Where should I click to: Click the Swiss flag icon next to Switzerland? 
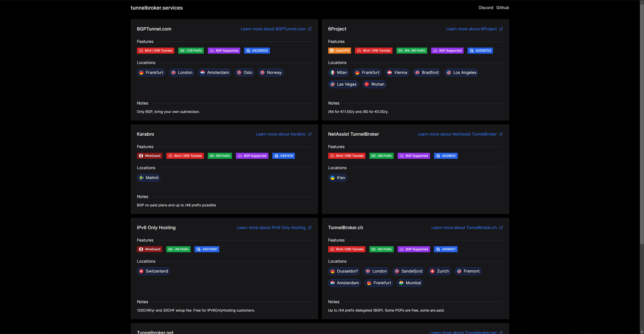pos(141,271)
